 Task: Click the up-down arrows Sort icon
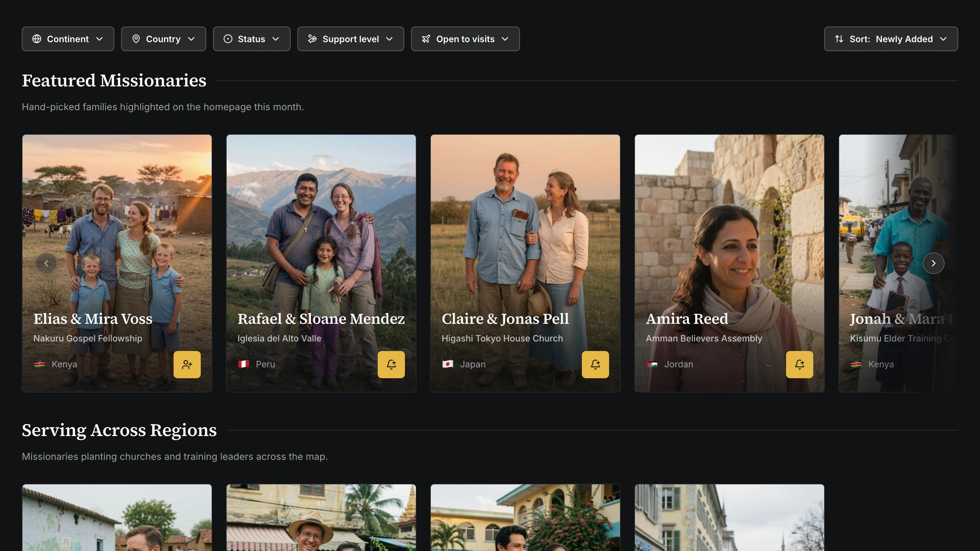click(839, 39)
